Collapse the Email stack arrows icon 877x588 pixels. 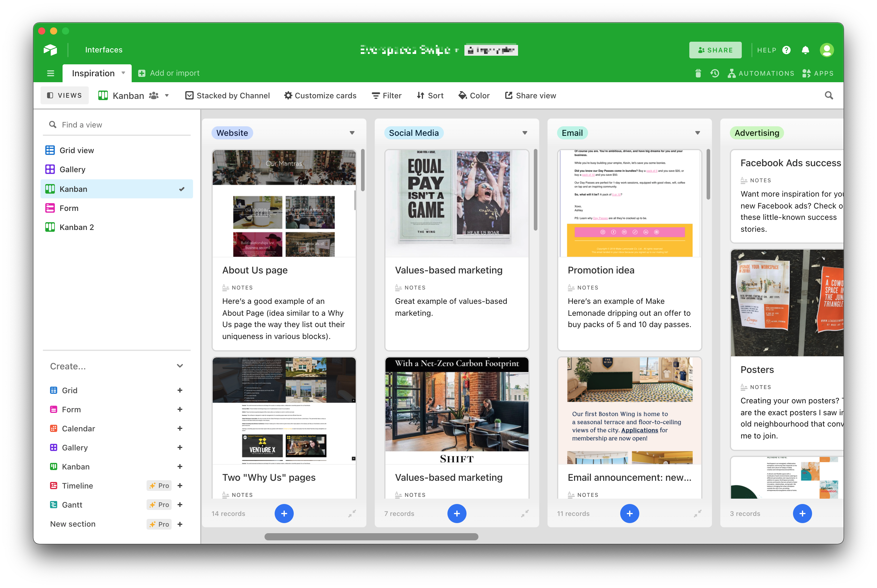pyautogui.click(x=697, y=513)
